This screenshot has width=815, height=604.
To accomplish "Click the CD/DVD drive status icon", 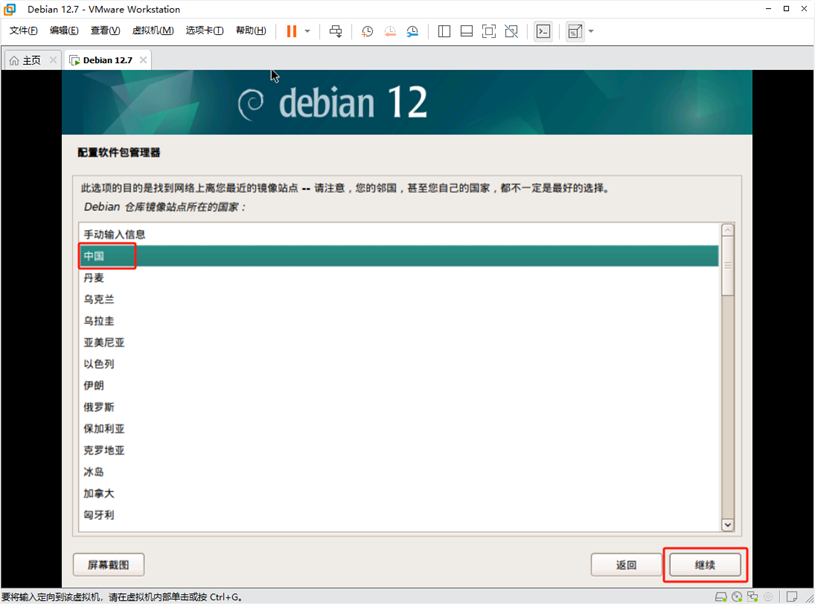I will (737, 597).
